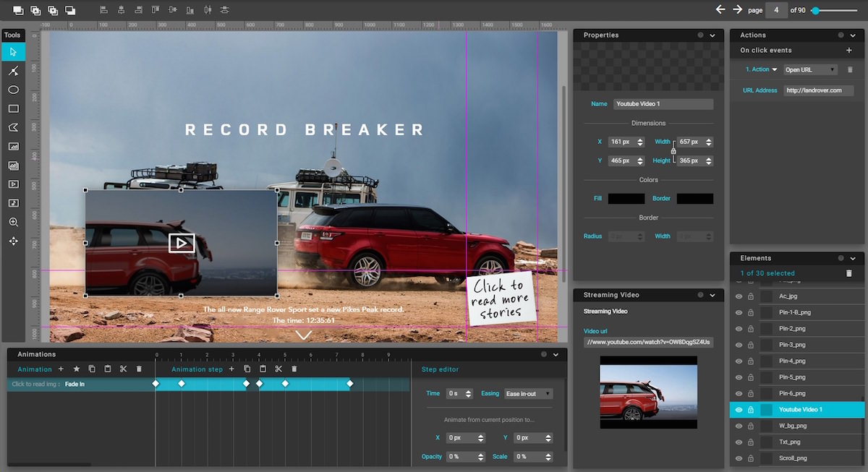Open the Border color swatch
The image size is (868, 472).
tap(695, 199)
